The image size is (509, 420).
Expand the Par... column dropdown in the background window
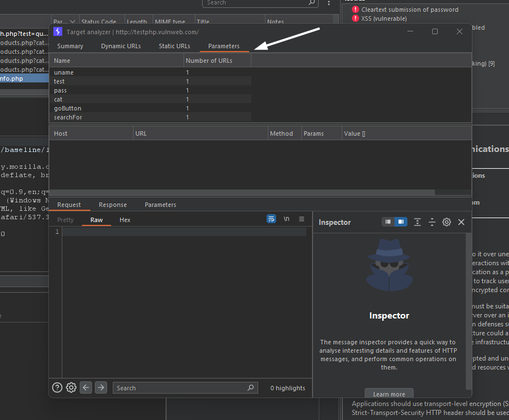click(x=73, y=22)
